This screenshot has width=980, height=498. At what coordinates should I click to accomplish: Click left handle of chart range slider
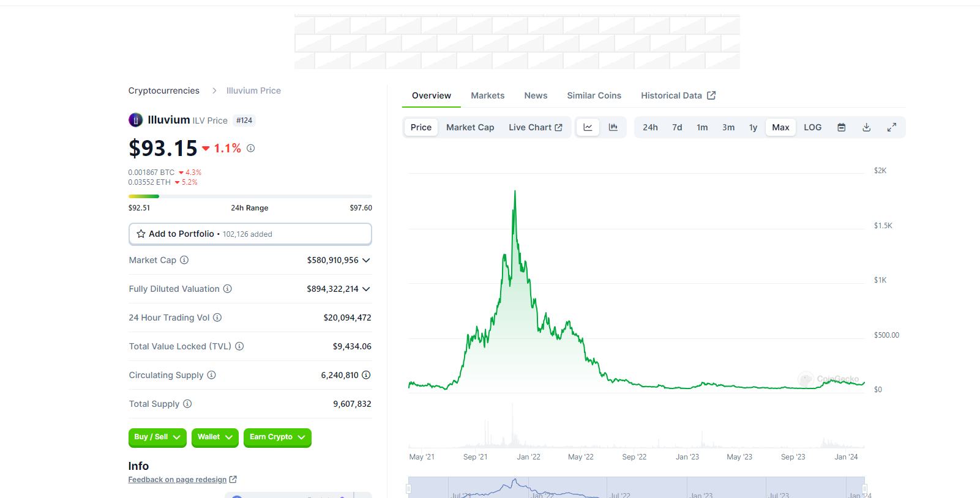coord(408,489)
